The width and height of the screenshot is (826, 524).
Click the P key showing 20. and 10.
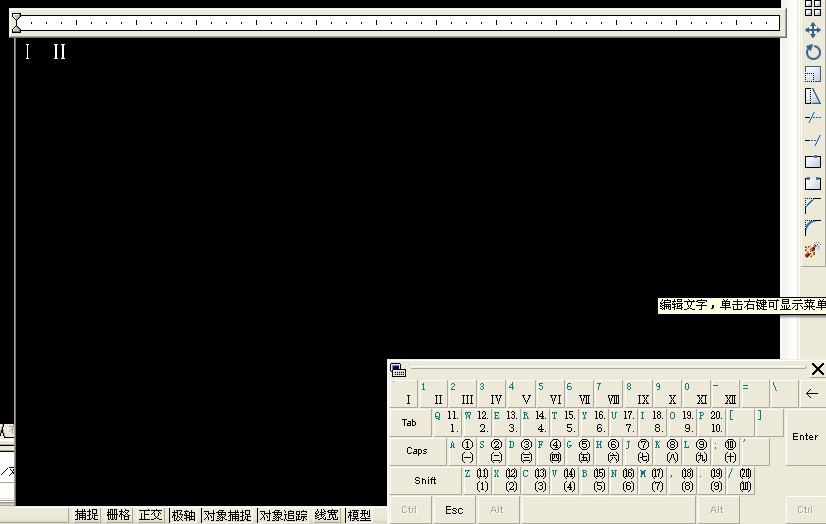[x=711, y=422]
